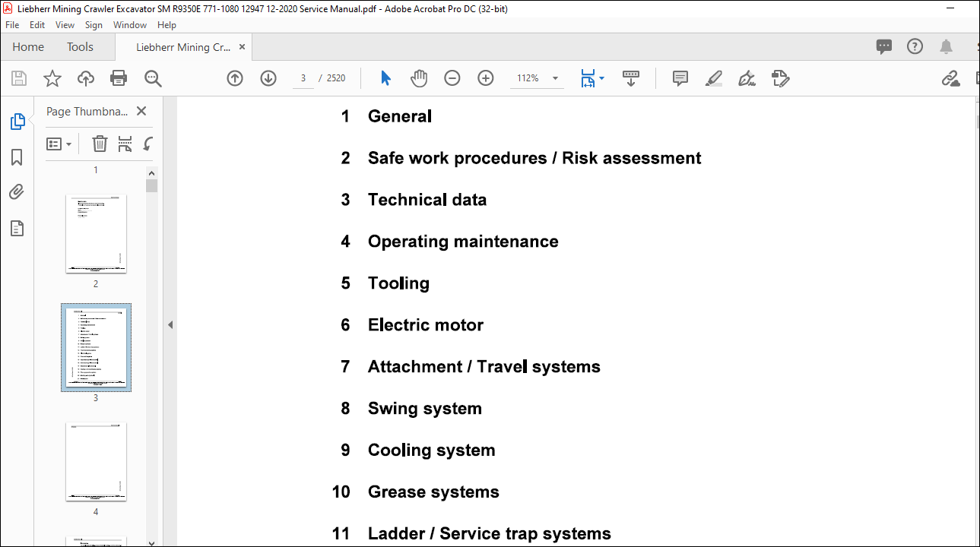Select the Highlight text tool
980x547 pixels.
tap(714, 78)
